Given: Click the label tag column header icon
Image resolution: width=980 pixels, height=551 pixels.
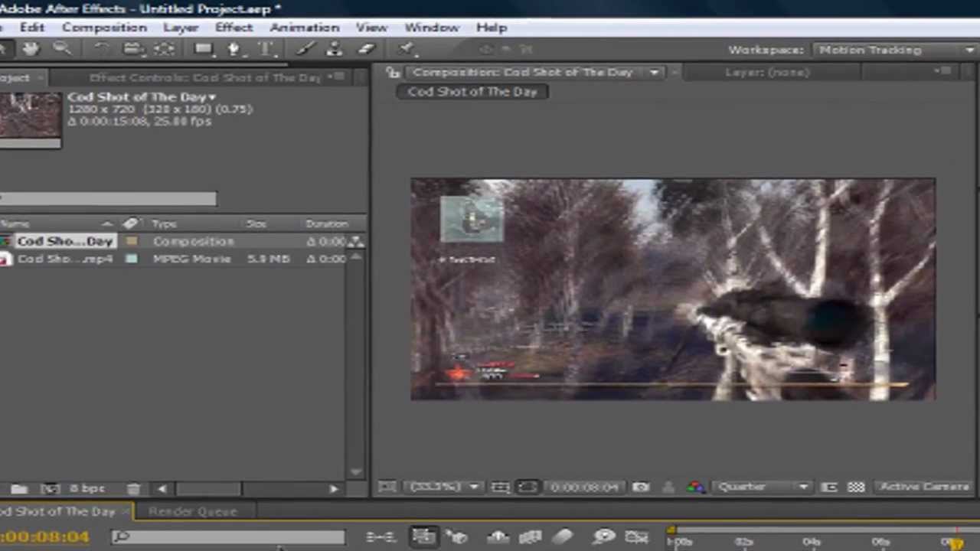Looking at the screenshot, I should click(131, 223).
